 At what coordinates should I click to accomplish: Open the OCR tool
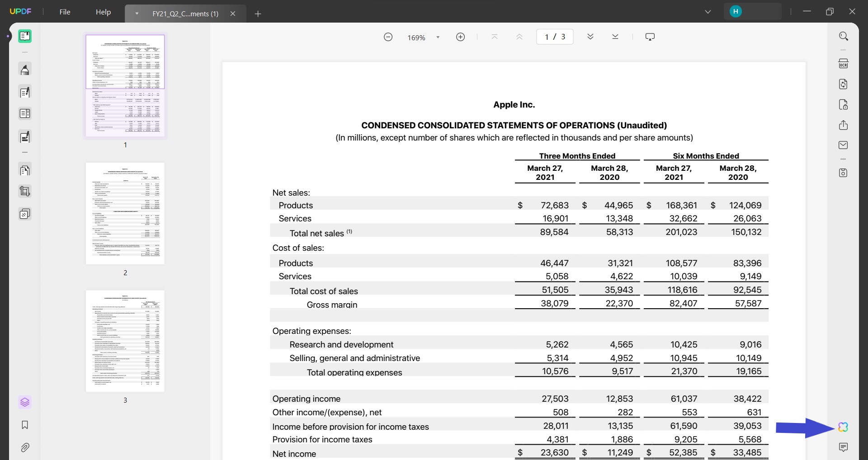pos(843,63)
